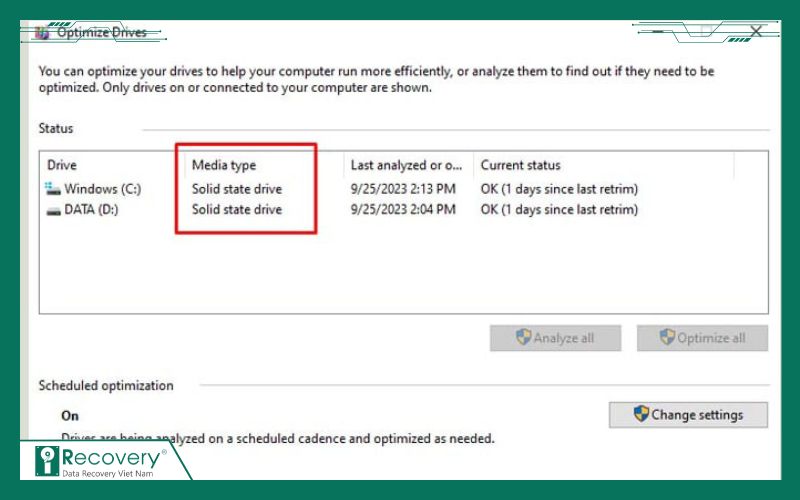Click the Current status column header
Image resolution: width=800 pixels, height=500 pixels.
pos(520,165)
